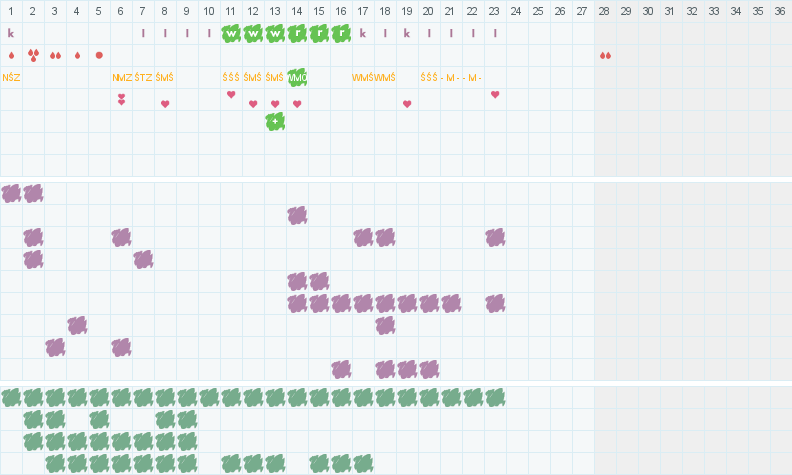This screenshot has width=792, height=475.
Task: Click the green highlighted WMO code on day 14
Action: pyautogui.click(x=297, y=77)
